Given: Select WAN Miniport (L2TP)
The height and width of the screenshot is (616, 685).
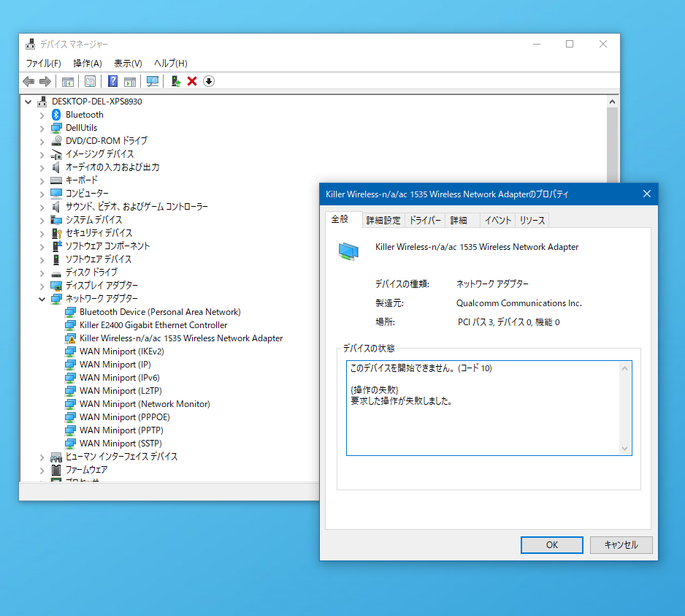Looking at the screenshot, I should [x=120, y=391].
